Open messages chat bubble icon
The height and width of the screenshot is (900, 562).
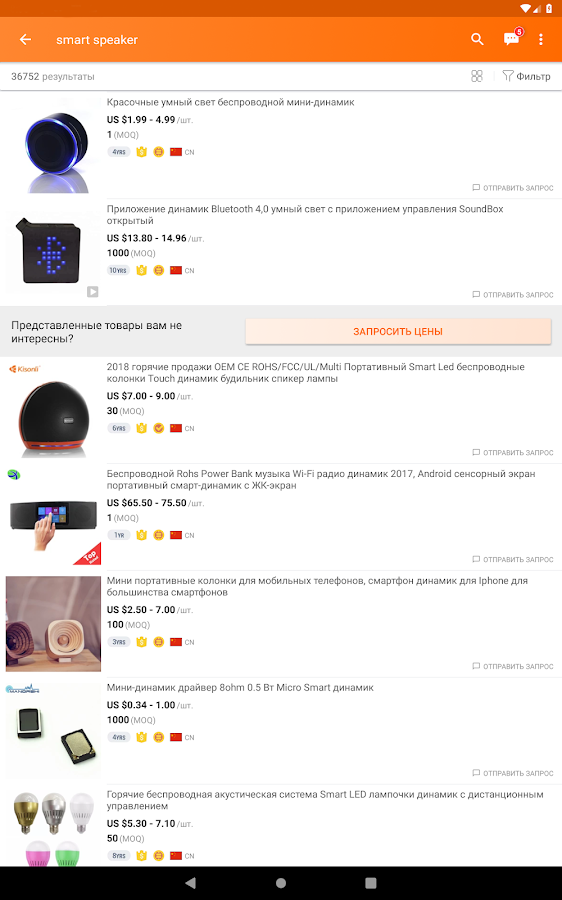[511, 38]
